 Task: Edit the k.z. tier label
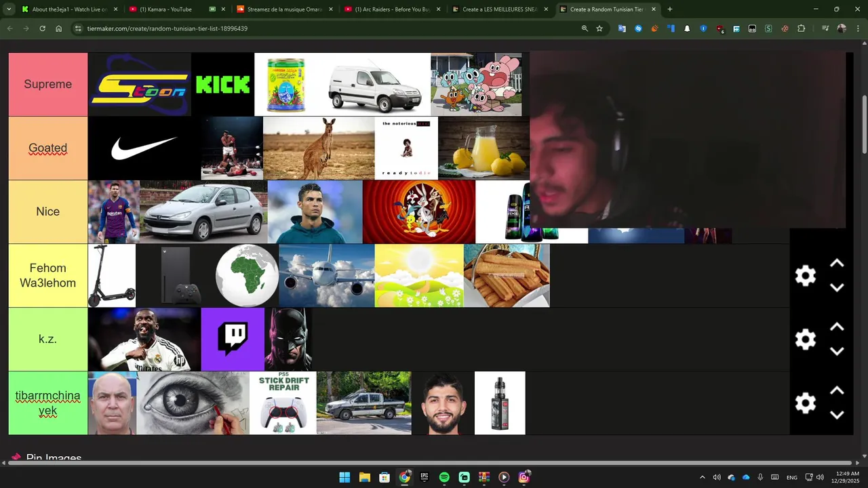48,339
